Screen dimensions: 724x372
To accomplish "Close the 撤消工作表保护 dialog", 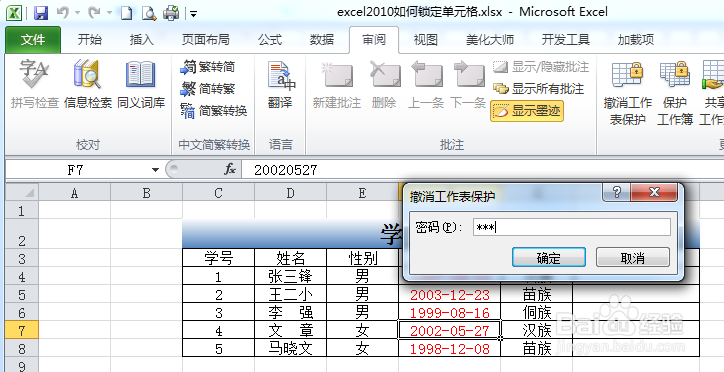I will tap(654, 192).
